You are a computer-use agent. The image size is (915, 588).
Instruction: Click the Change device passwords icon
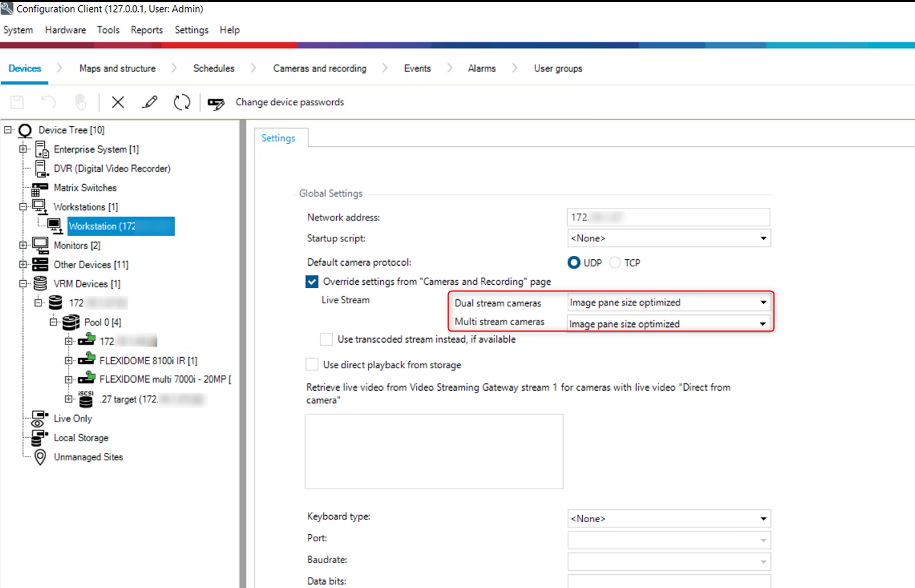(x=216, y=103)
